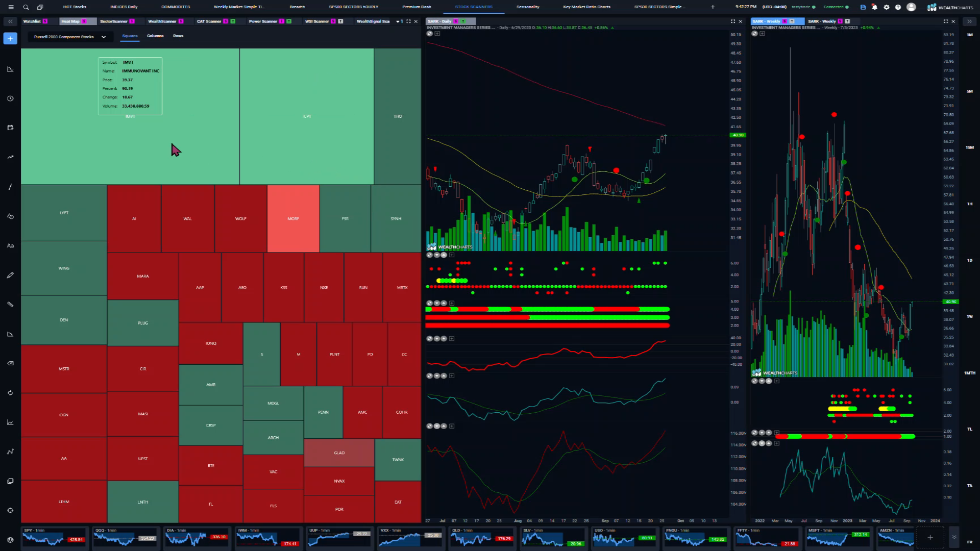Click the duplicate windows icon in top bar
The height and width of the screenshot is (551, 980).
[x=40, y=7]
